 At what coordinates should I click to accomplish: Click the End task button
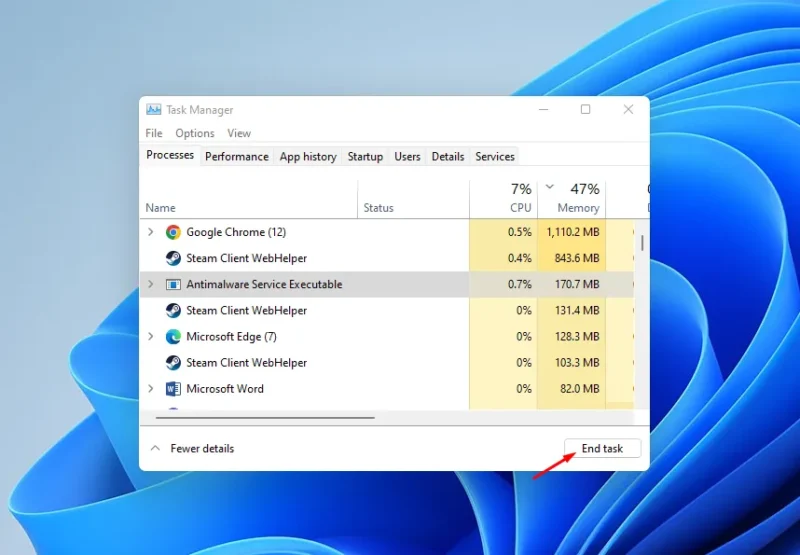(602, 448)
